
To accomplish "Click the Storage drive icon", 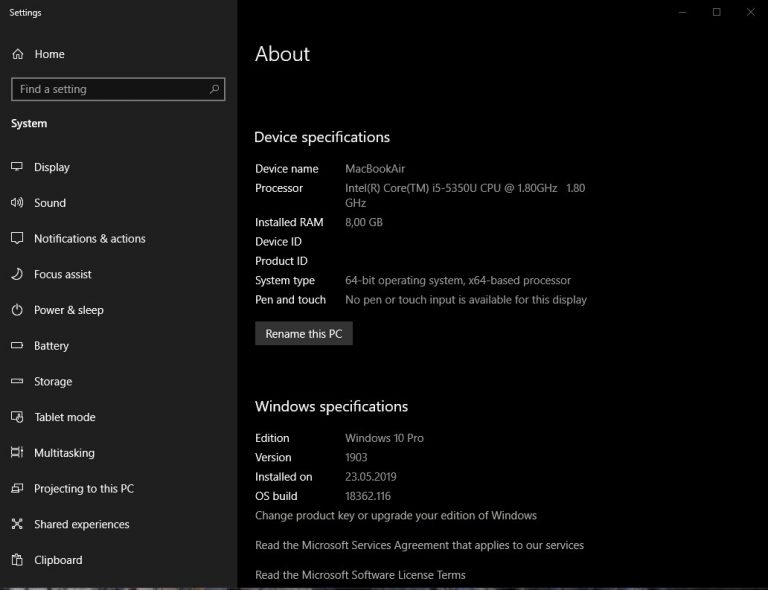I will pyautogui.click(x=17, y=381).
